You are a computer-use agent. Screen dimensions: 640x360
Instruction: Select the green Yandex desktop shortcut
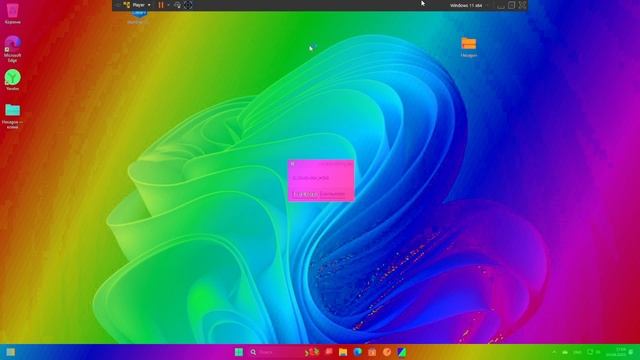coord(12,80)
